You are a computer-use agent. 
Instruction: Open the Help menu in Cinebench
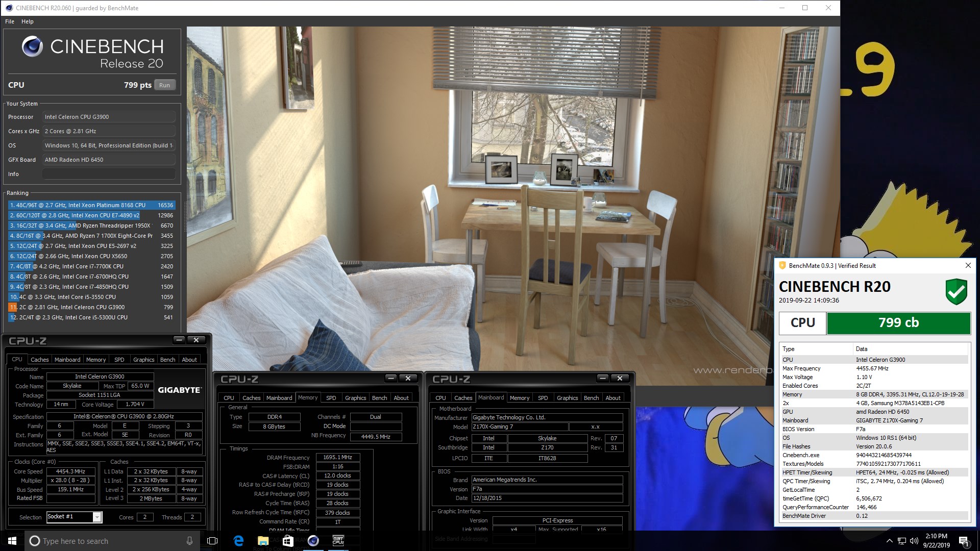(28, 21)
